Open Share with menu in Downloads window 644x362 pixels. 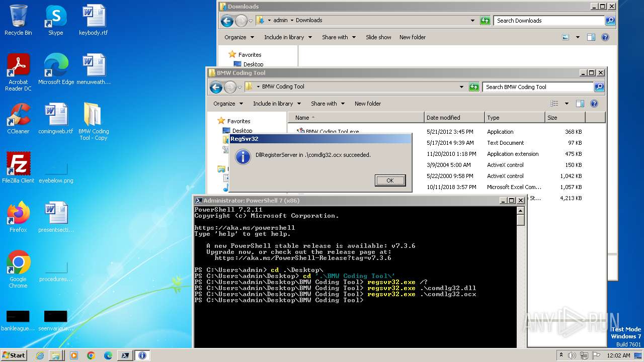(x=339, y=37)
